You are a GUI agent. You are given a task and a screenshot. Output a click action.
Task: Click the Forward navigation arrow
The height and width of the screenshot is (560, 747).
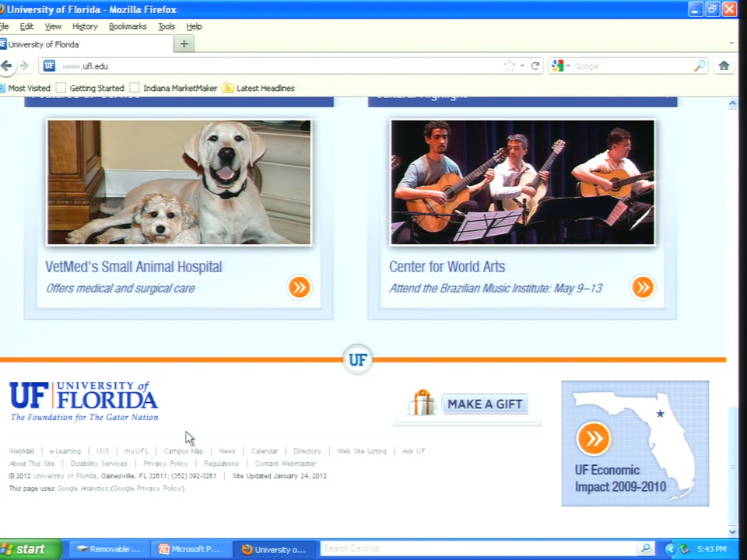[x=24, y=65]
